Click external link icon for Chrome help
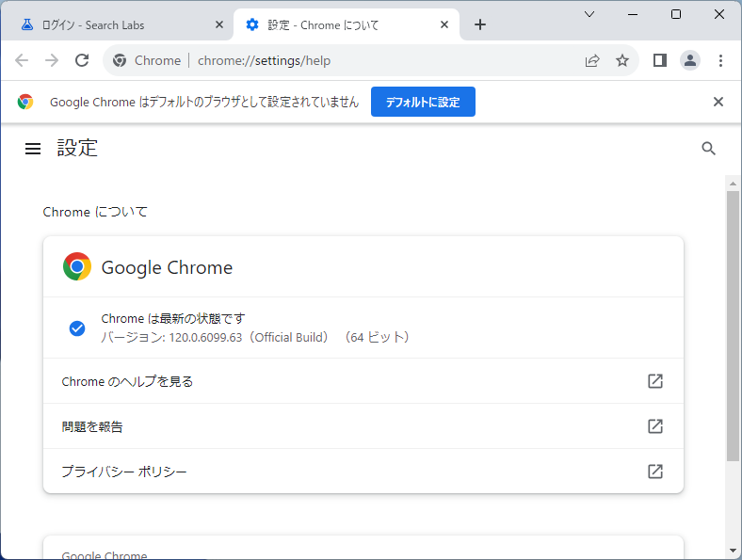 pos(655,381)
